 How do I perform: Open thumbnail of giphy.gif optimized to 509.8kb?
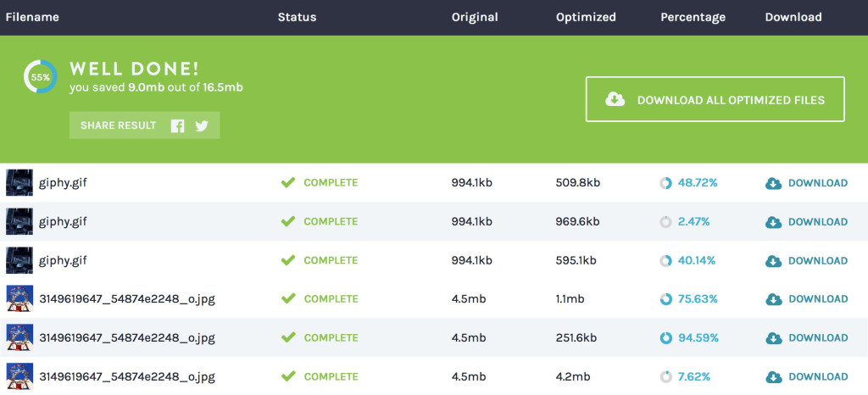(19, 182)
